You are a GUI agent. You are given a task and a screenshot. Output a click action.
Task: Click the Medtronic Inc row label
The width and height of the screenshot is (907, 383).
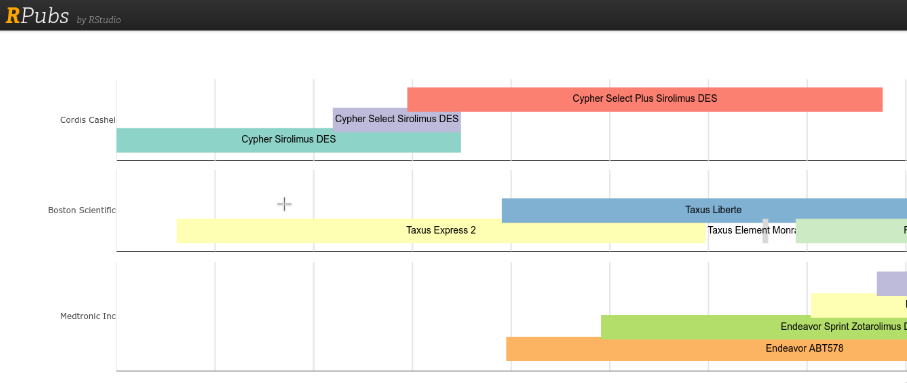88,316
